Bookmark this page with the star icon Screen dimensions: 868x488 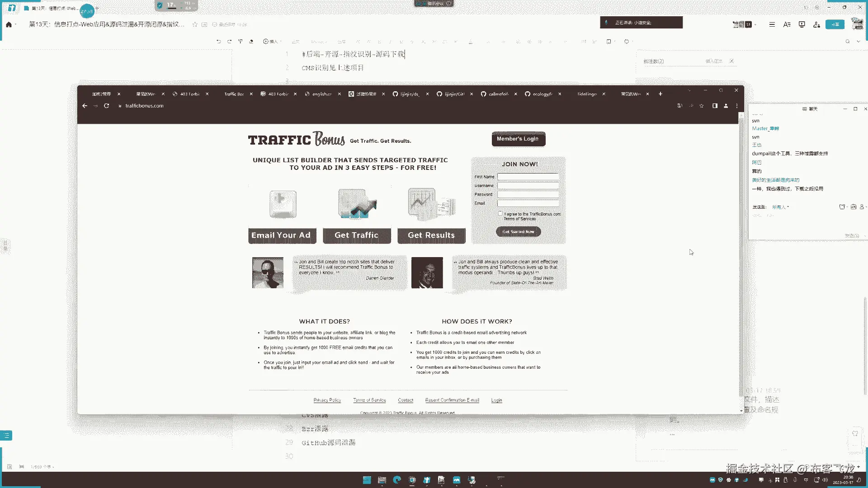[701, 106]
